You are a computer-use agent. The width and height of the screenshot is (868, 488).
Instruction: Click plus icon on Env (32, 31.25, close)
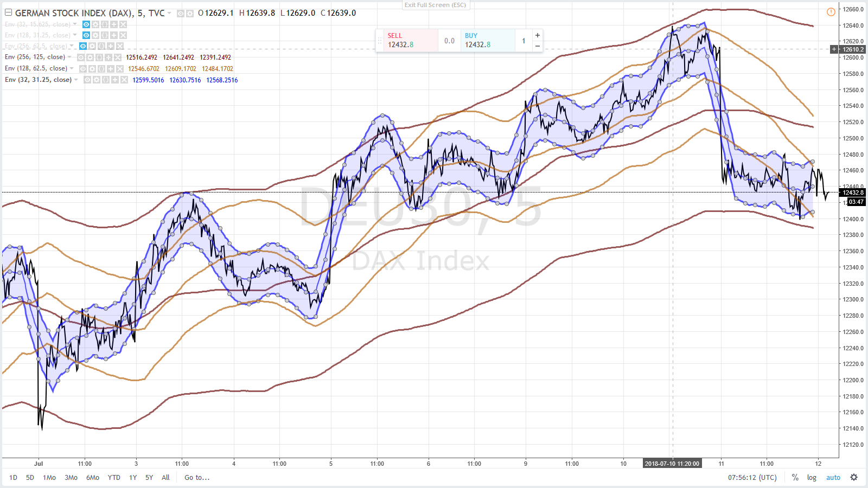point(115,80)
